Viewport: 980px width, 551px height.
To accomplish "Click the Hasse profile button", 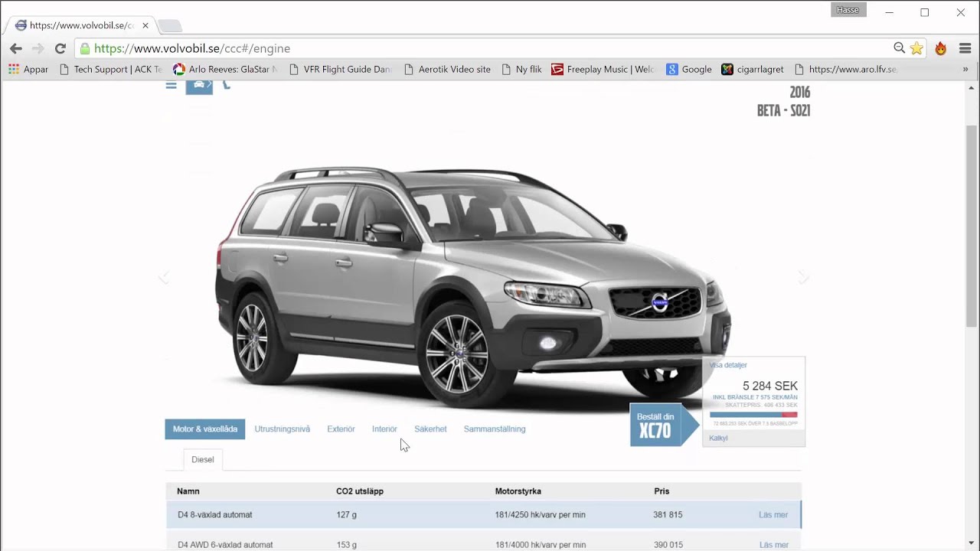I will (x=848, y=10).
